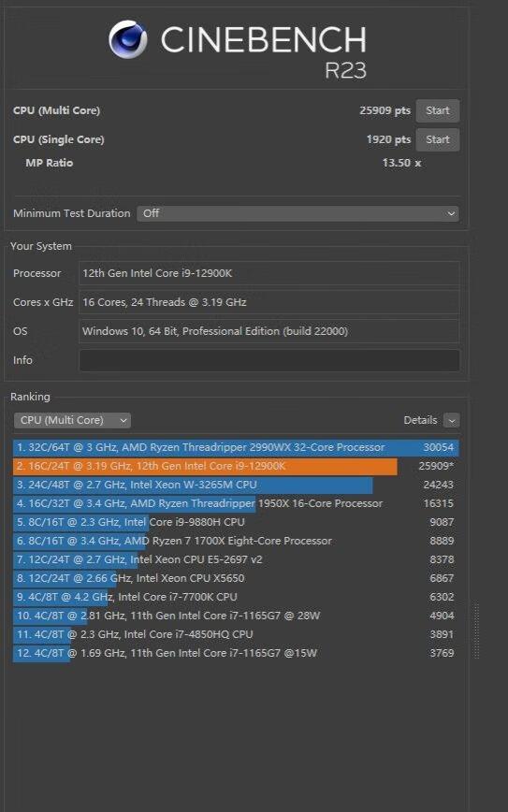Viewport: 508px width, 812px height.
Task: Open the CPU (Multi Core) ranking dropdown
Action: coord(72,420)
